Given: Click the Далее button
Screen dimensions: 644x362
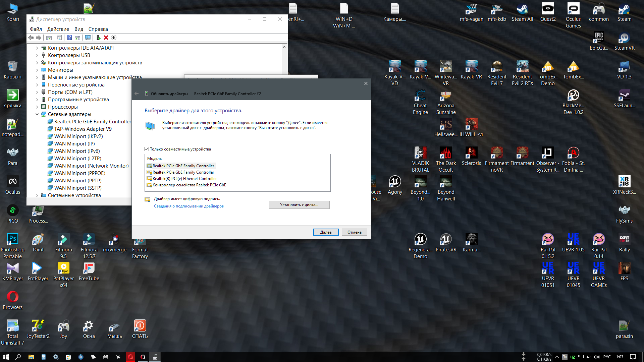Looking at the screenshot, I should pyautogui.click(x=326, y=232).
